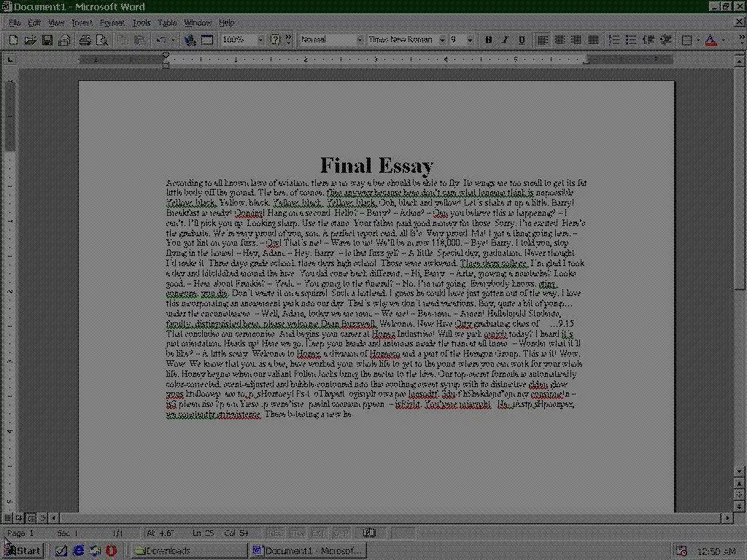Switch to Web Layout View button

tap(19, 517)
